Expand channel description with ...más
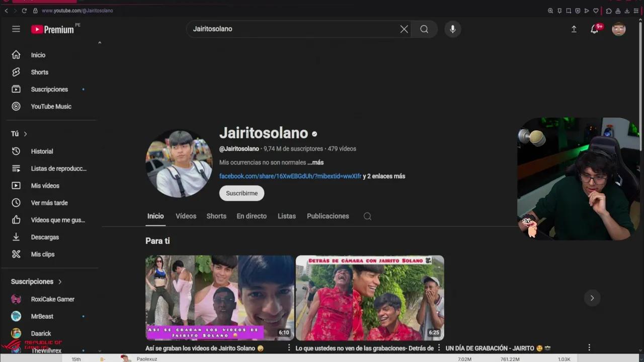 tap(315, 162)
